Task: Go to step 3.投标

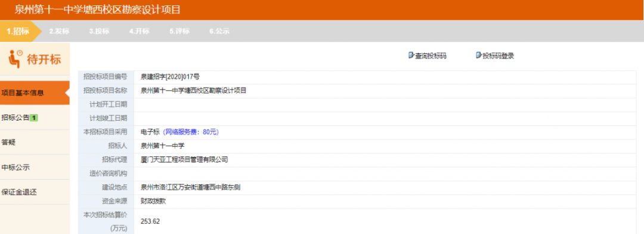Action: pos(99,32)
